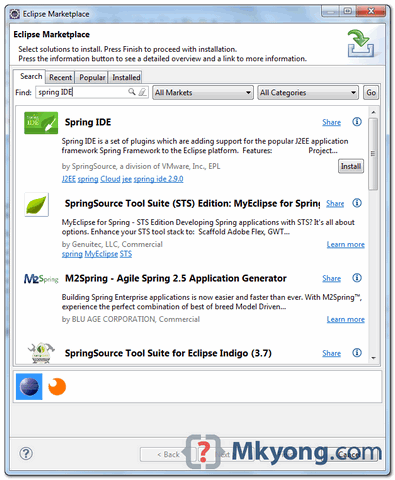Click the jee tag link

tap(127, 179)
